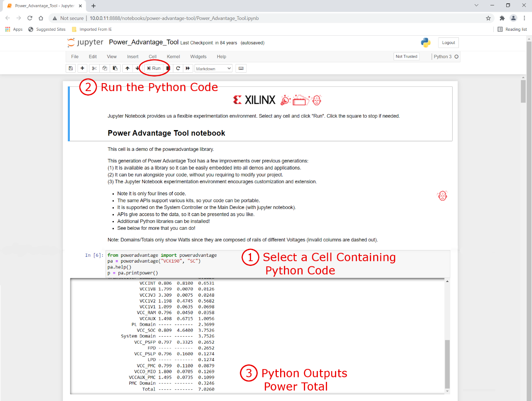Viewport: 532px width, 401px height.
Task: Rename notebook title Power_Advantage_Tool
Action: (144, 42)
